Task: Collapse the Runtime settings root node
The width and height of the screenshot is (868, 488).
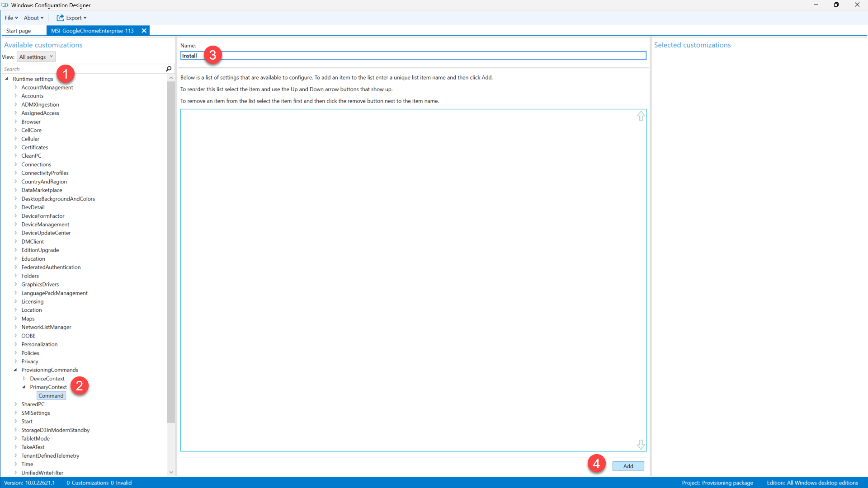Action: (x=7, y=79)
